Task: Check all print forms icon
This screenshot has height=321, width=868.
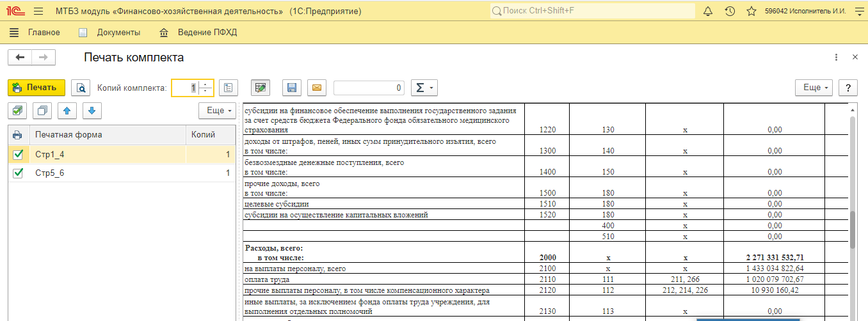Action: coord(17,111)
